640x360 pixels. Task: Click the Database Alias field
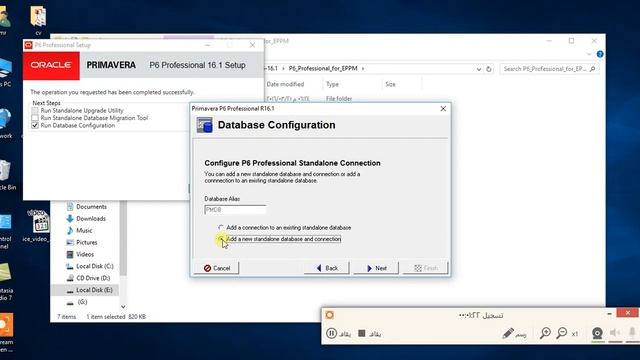235,210
